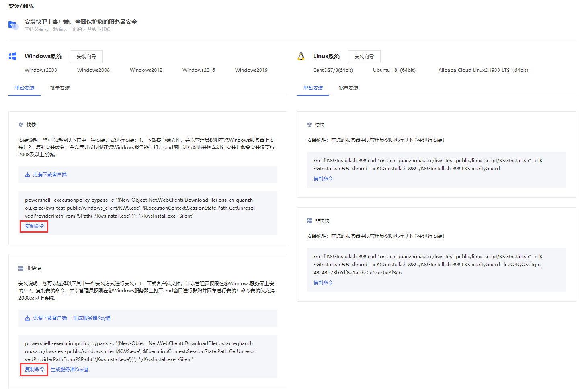Click the client icon beside the page headline

pyautogui.click(x=13, y=25)
